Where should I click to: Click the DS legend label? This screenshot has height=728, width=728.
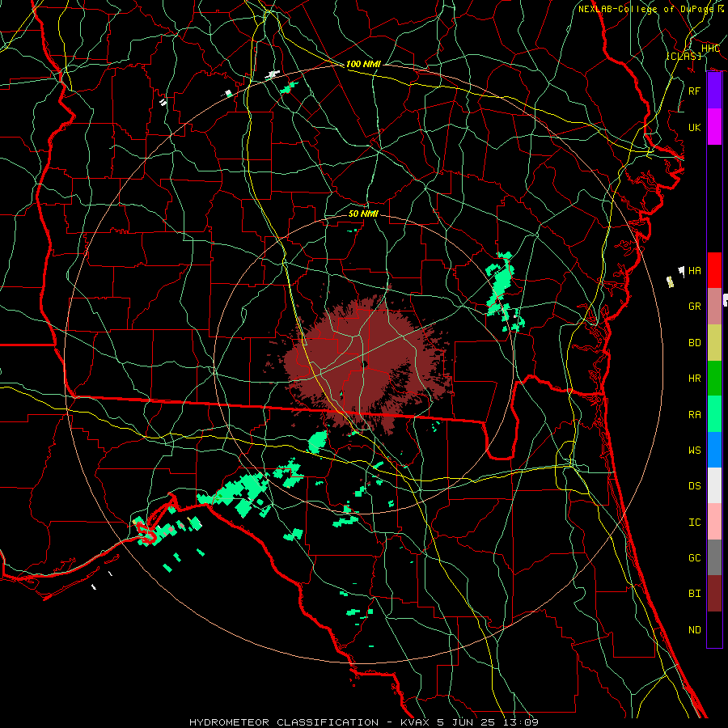(695, 486)
